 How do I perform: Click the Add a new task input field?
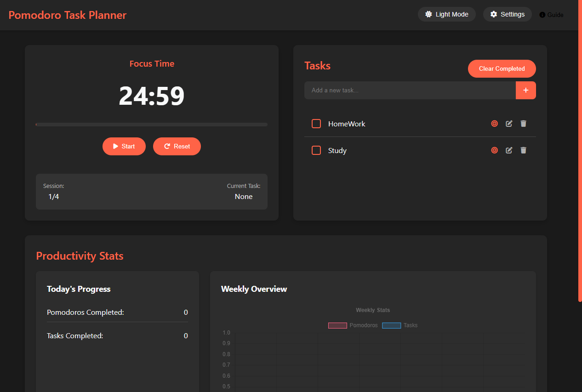[x=409, y=90]
